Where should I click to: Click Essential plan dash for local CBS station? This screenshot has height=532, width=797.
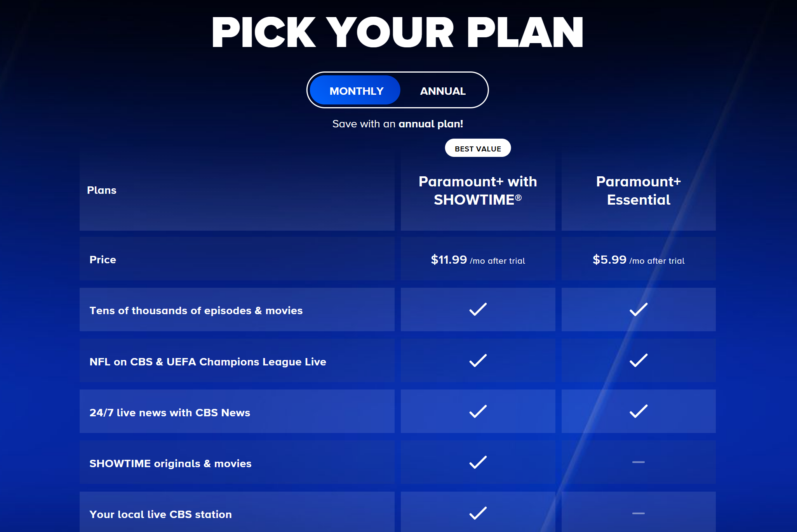click(x=638, y=513)
